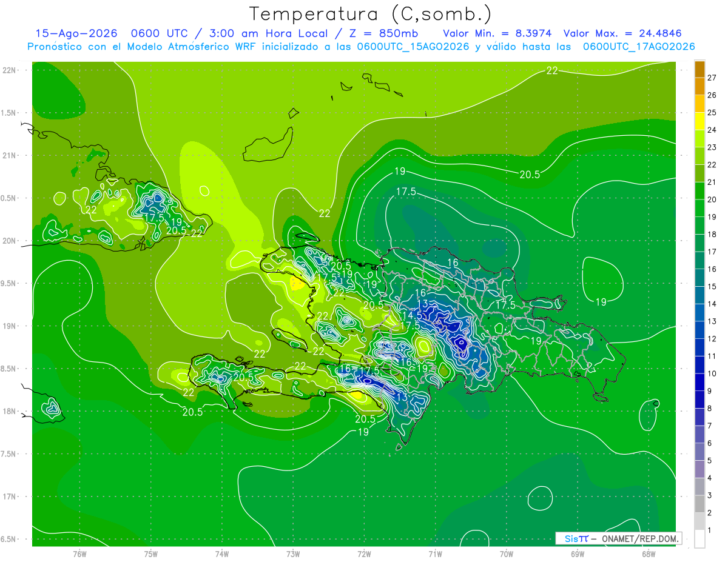Click the lavender swatch between 4 and 5

click(x=699, y=469)
